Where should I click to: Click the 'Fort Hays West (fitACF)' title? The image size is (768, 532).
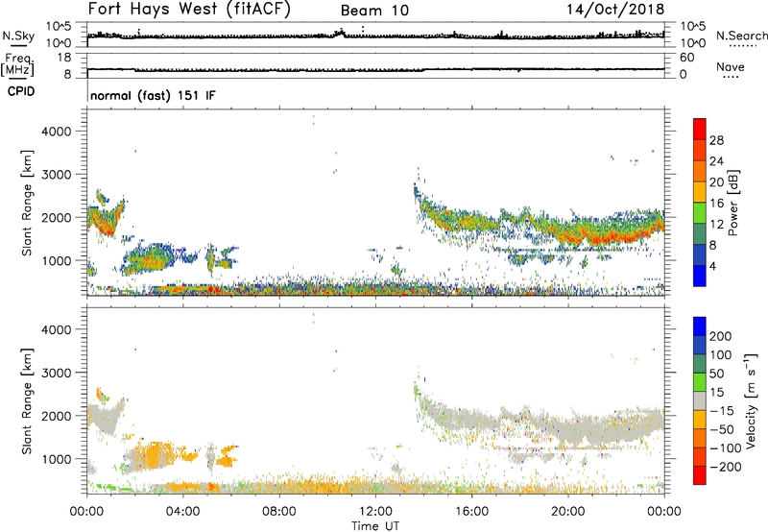pos(189,9)
